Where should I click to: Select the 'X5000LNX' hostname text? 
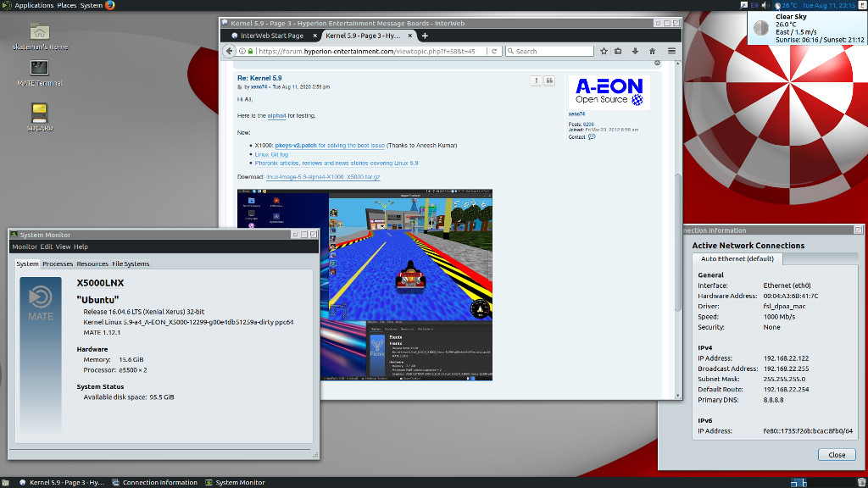click(x=100, y=283)
